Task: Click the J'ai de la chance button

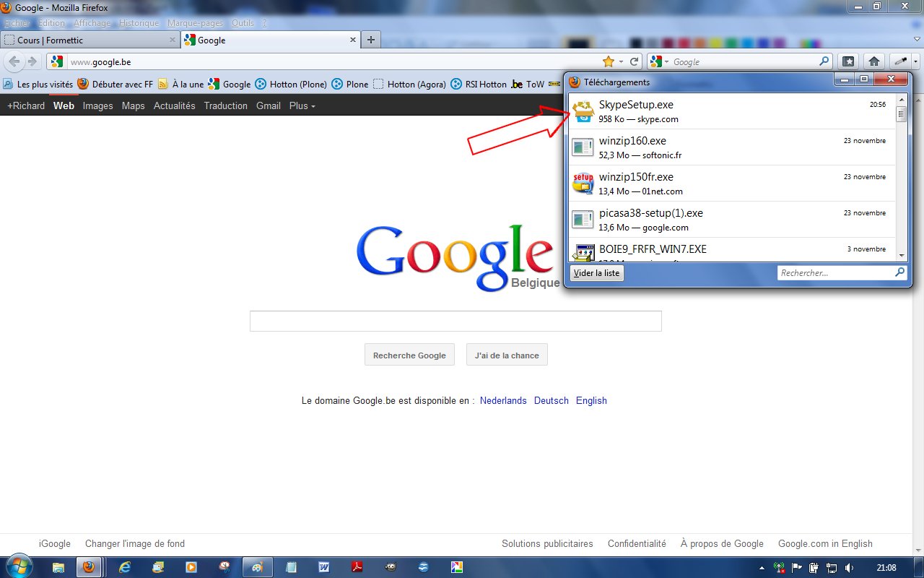Action: coord(507,355)
